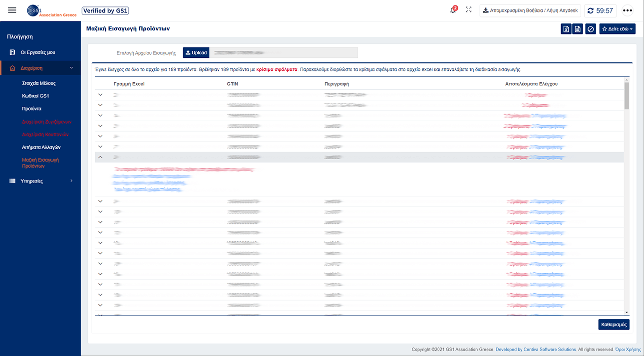Click the Αποτελέσματα Ελέγχου column header

pyautogui.click(x=531, y=84)
